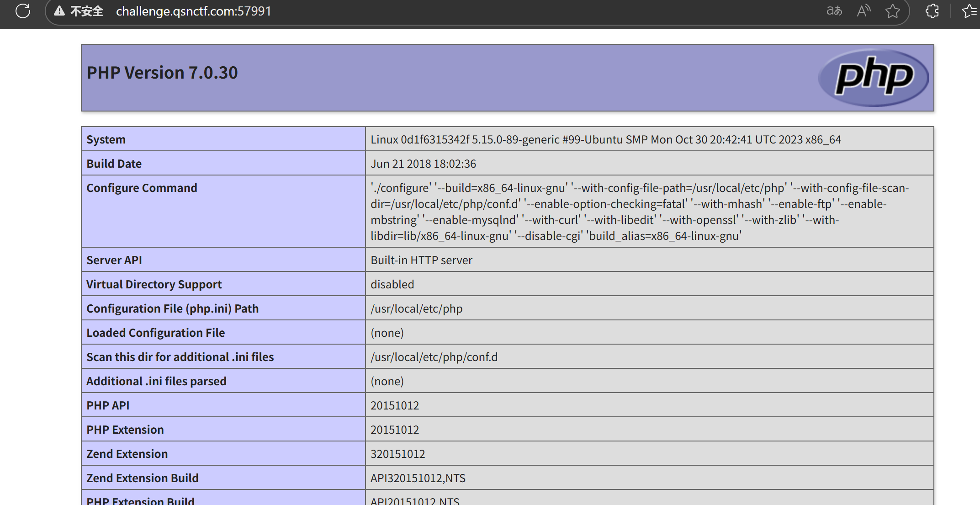Click the 不安全 security label
980x505 pixels.
pos(86,11)
